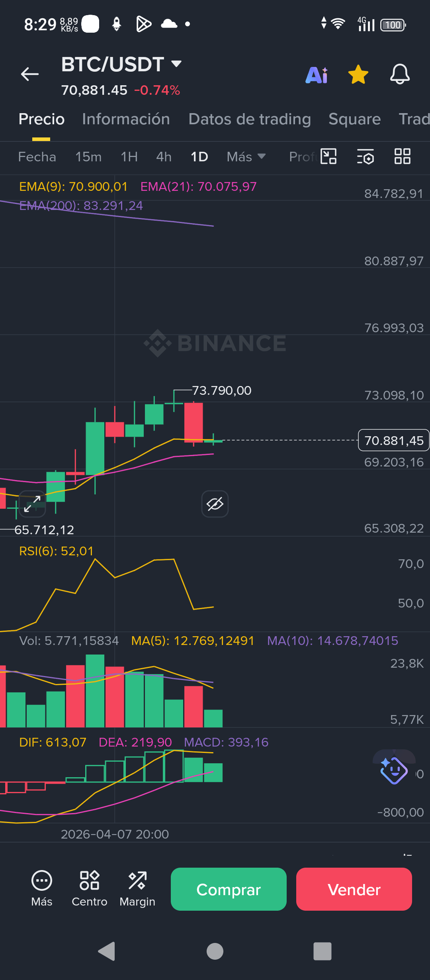Click the -0.74% price change text

pos(157,90)
